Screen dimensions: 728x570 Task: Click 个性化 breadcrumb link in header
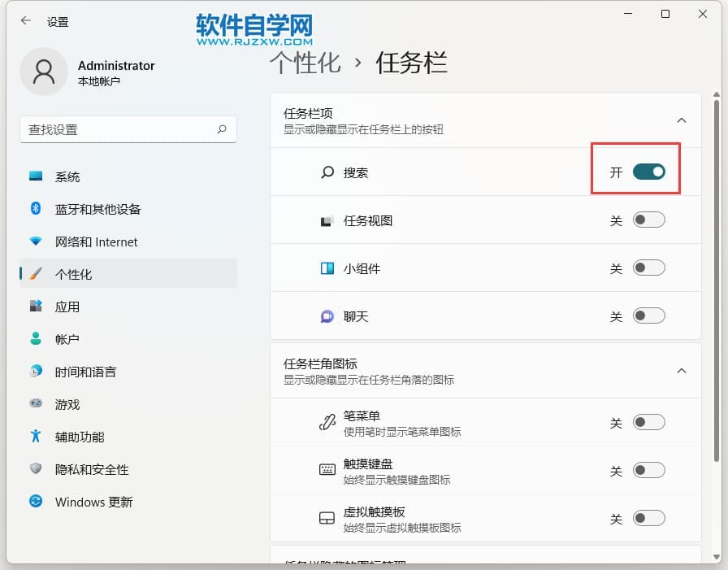tap(305, 63)
